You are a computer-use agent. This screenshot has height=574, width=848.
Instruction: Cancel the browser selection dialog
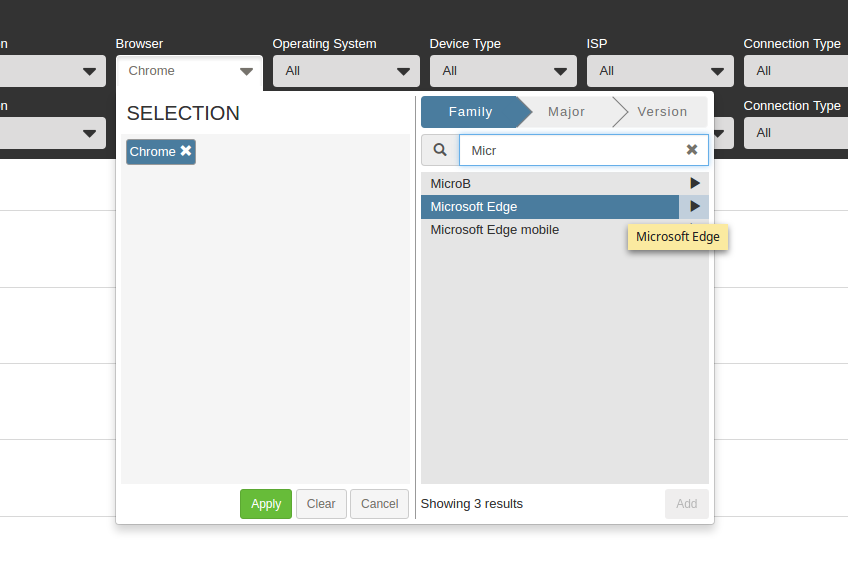[x=379, y=504]
